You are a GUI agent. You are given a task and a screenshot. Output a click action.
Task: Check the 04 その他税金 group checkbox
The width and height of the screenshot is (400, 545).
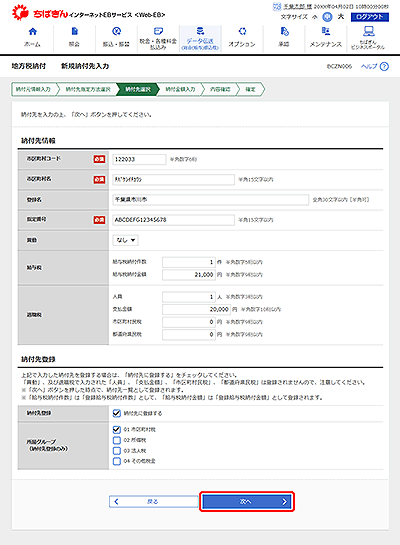coord(117,461)
